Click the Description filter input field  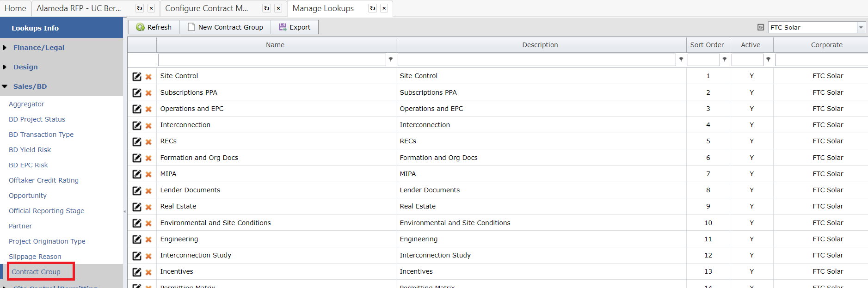coord(536,60)
